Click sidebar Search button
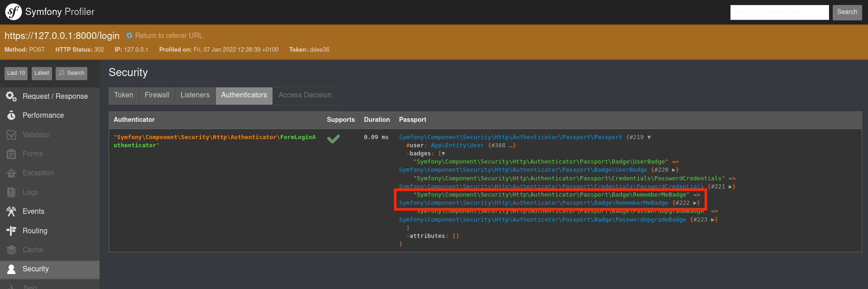 tap(72, 73)
